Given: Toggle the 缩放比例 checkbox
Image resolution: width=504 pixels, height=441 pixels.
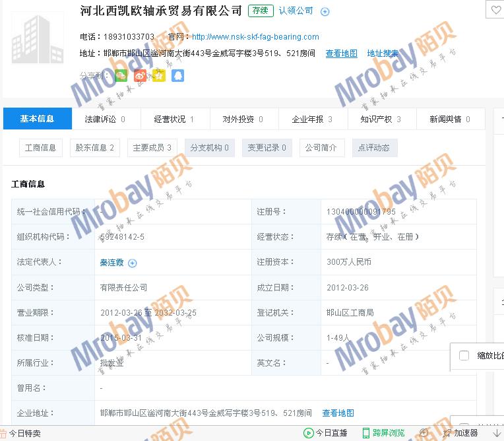Looking at the screenshot, I should pos(464,356).
